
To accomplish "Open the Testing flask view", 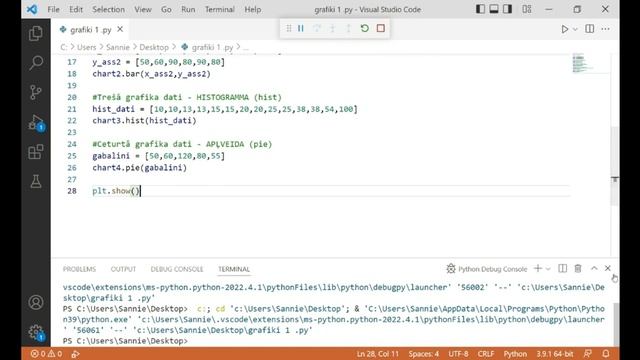I will click(x=36, y=181).
